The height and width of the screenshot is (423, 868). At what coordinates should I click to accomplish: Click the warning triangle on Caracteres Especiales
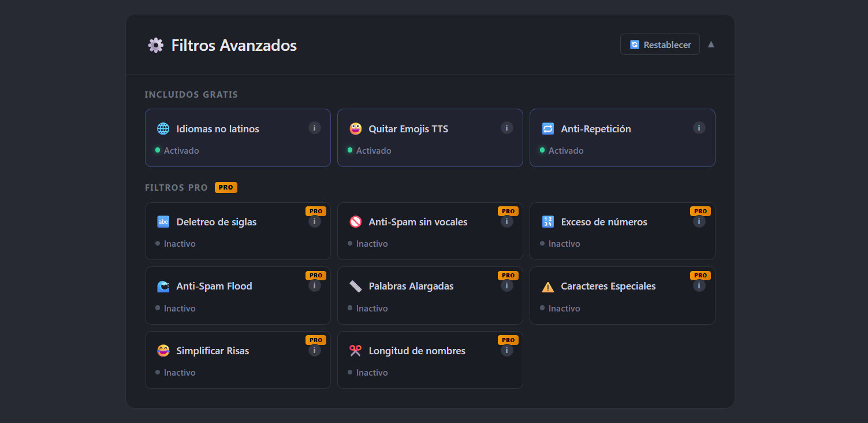tap(547, 285)
